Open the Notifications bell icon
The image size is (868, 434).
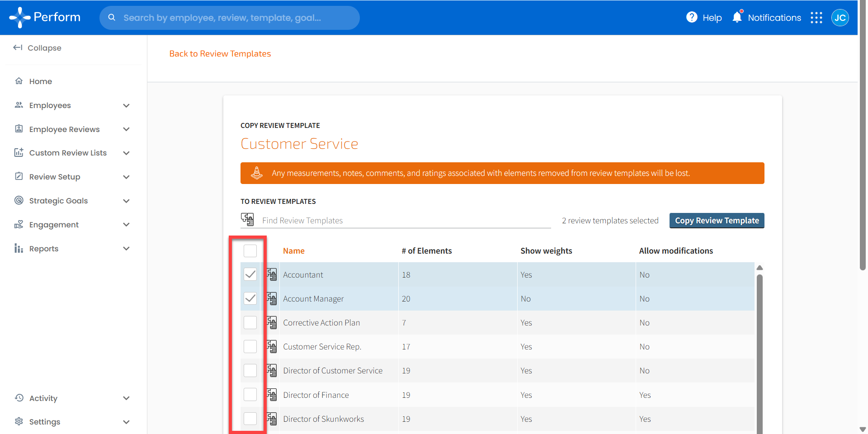737,17
